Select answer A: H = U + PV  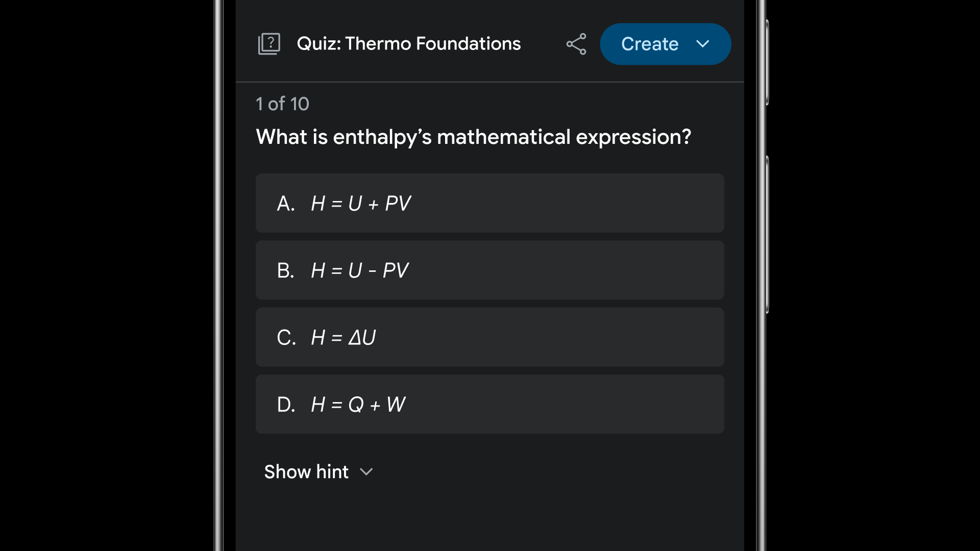pyautogui.click(x=489, y=203)
